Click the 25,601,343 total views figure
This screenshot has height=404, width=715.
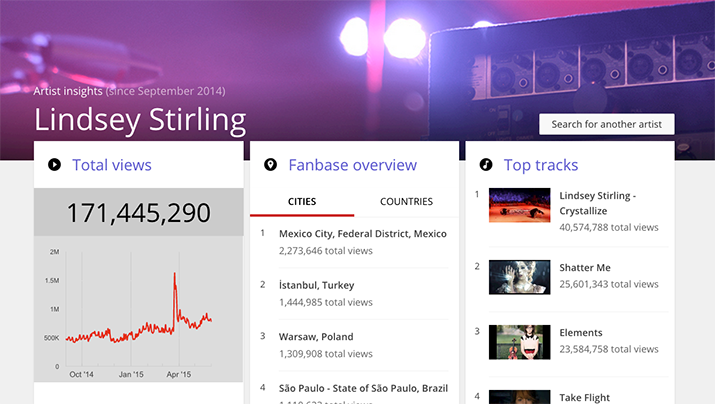coord(609,284)
